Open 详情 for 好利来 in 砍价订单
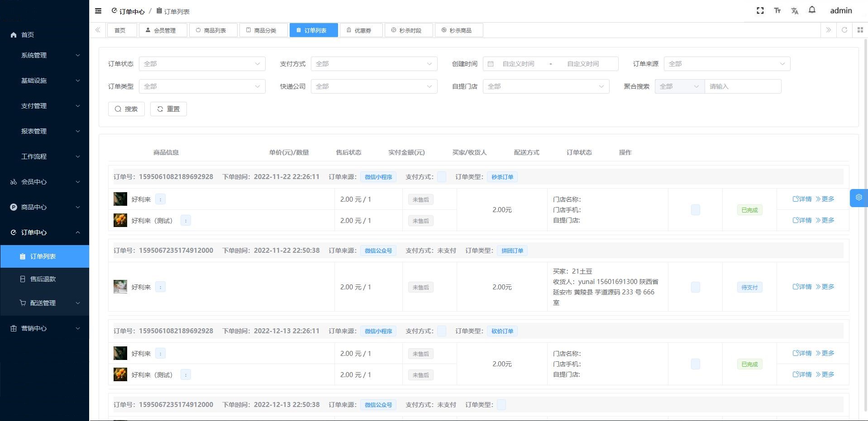The width and height of the screenshot is (868, 421). [802, 353]
